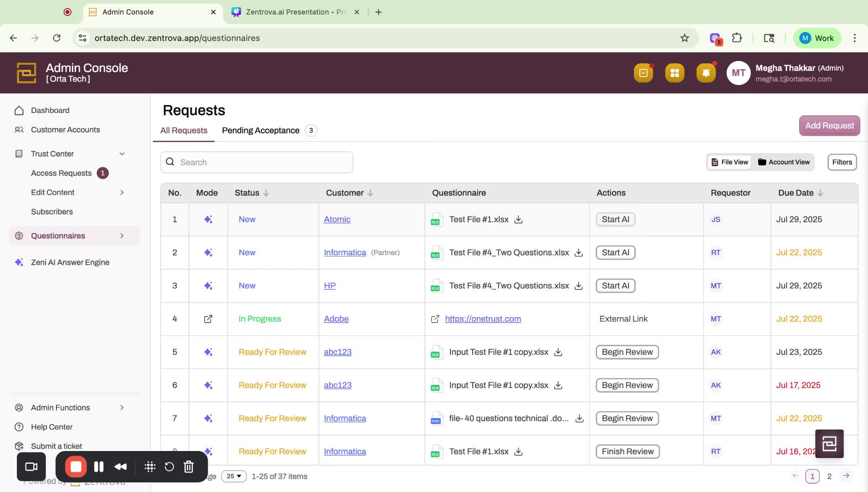
Task: Open the tasks checklist icon in header
Action: point(643,73)
